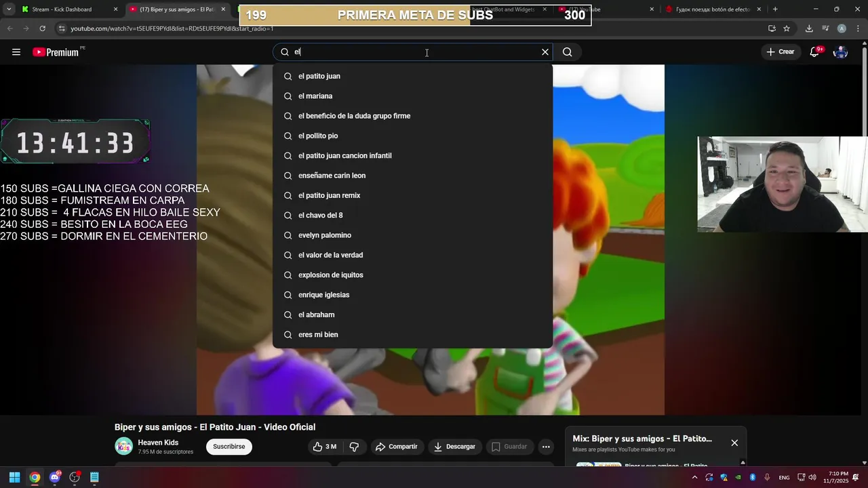Open the account avatar menu
The image size is (868, 488).
(840, 52)
